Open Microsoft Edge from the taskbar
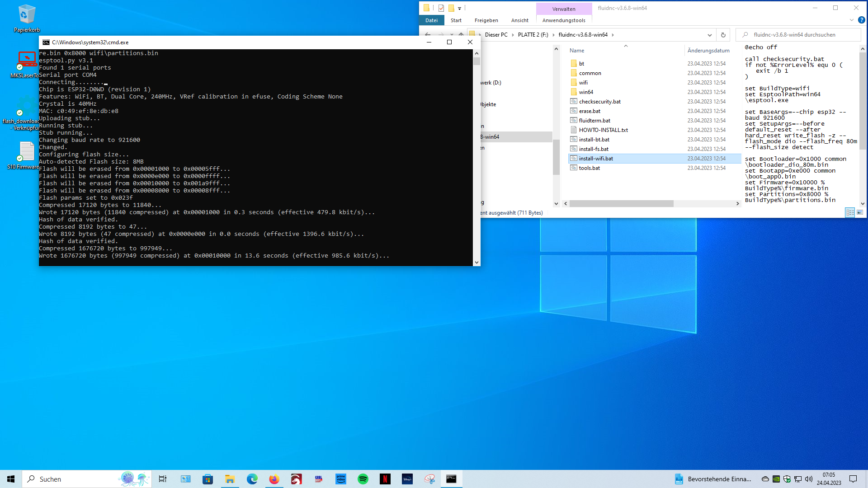 tap(252, 479)
